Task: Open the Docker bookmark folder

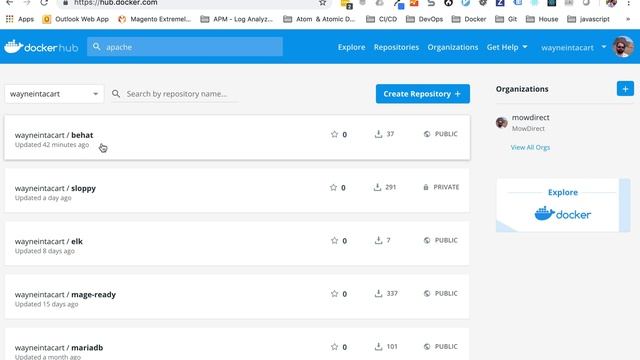Action: (x=469, y=19)
